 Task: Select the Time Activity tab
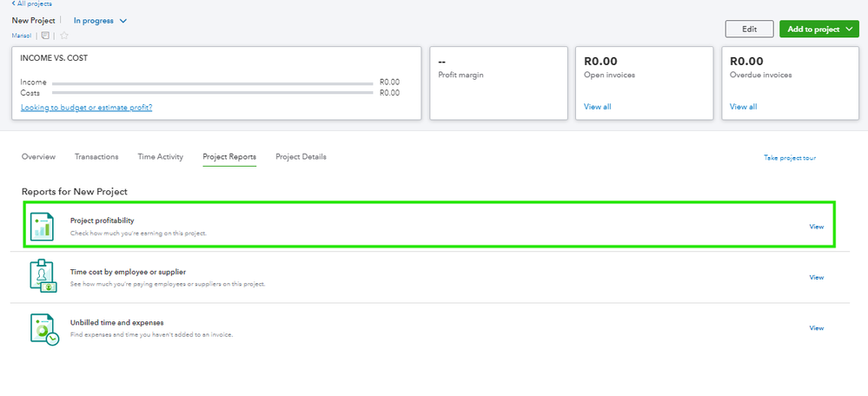point(161,156)
